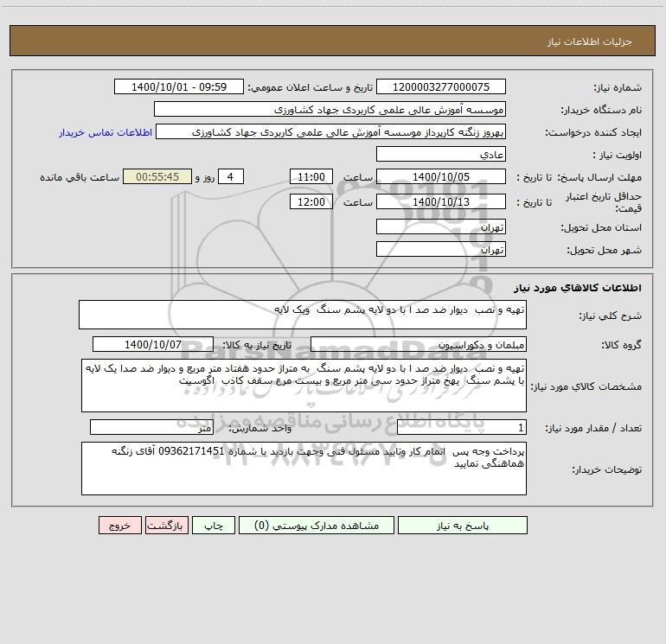The image size is (666, 644).
Task: Open مشاهده مدارک پیوستی (0) button
Action: (x=317, y=525)
